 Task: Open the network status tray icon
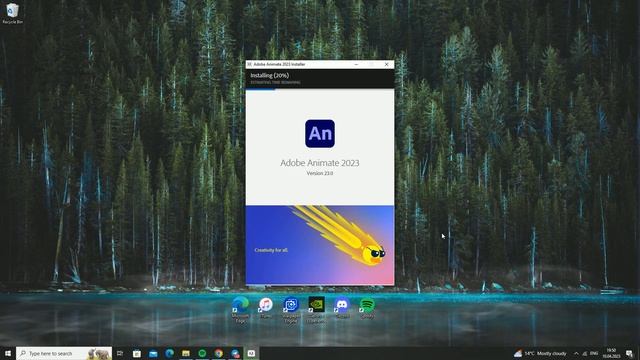(x=585, y=353)
